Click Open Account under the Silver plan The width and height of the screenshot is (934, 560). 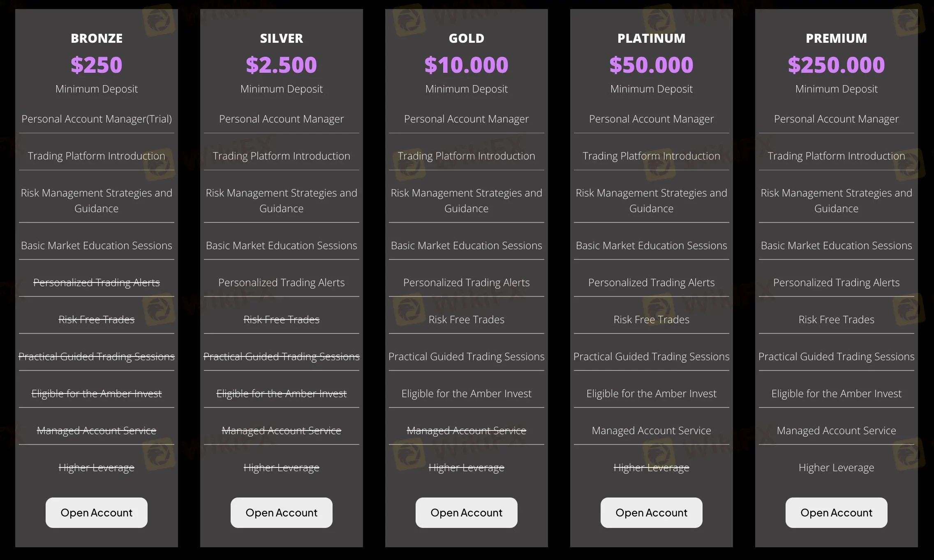(x=281, y=512)
